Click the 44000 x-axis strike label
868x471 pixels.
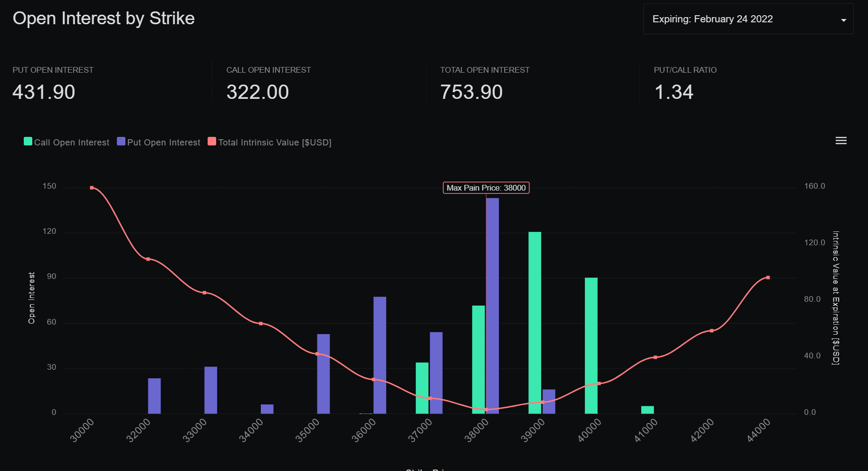(758, 431)
